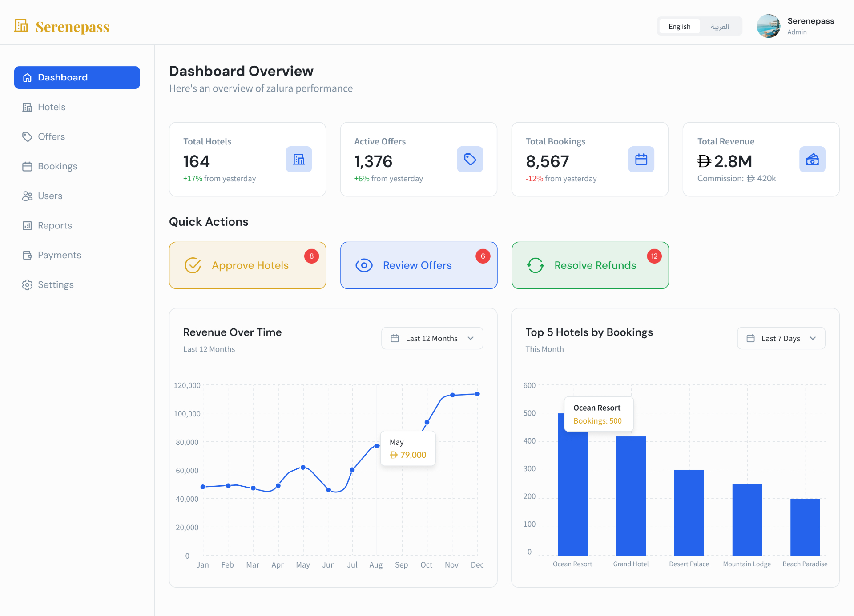Click the Desert Palace bar in chart
Screen dimensions: 854x616
[689, 512]
